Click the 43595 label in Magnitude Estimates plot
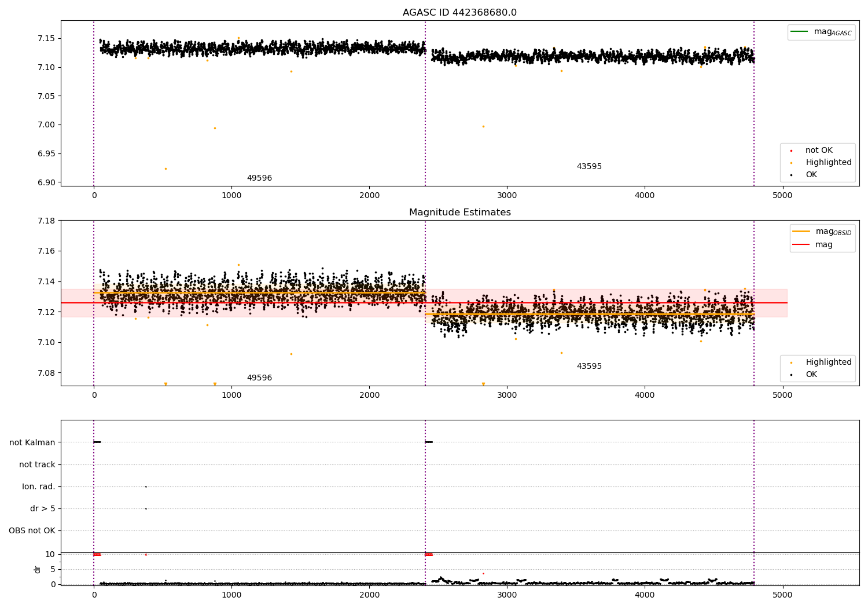Viewport: 868px width, 608px height. (589, 367)
